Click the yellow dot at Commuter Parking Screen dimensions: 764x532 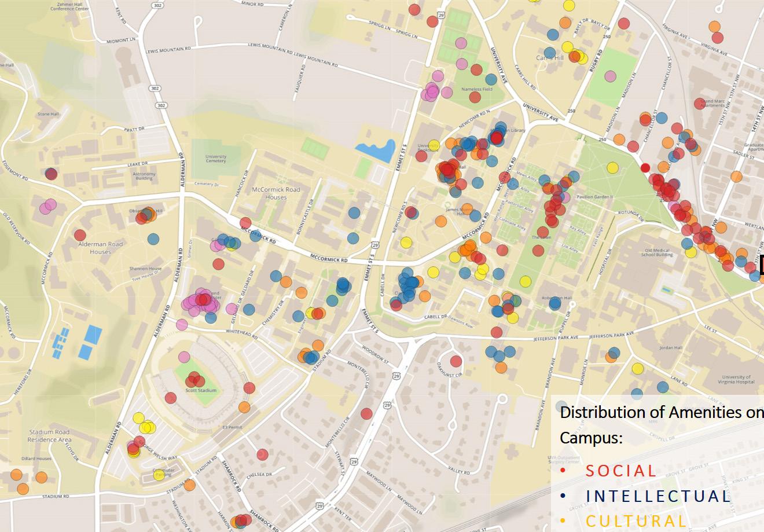point(159,475)
